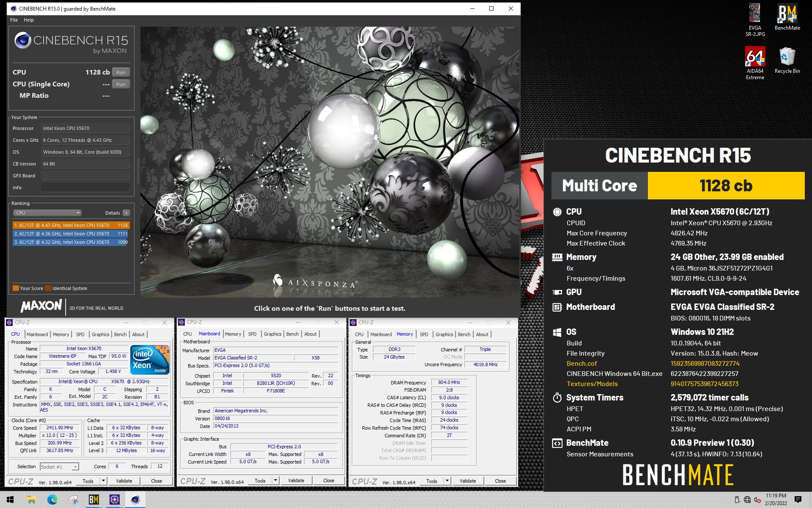
Task: Open Tools dropdown arrow in CPU tab window
Action: [x=103, y=481]
